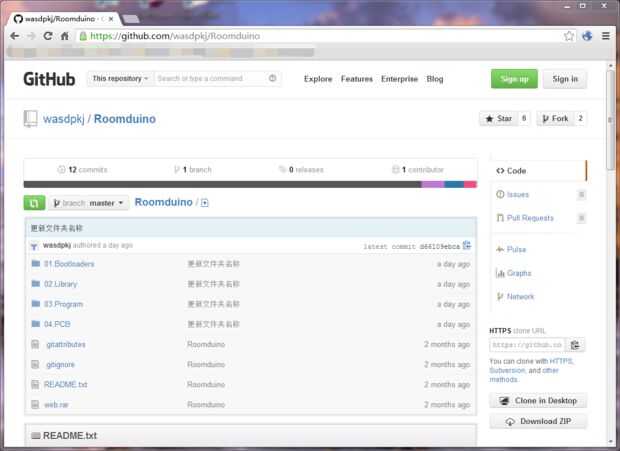This screenshot has width=620, height=451.
Task: View the 0 releases page
Action: (301, 170)
